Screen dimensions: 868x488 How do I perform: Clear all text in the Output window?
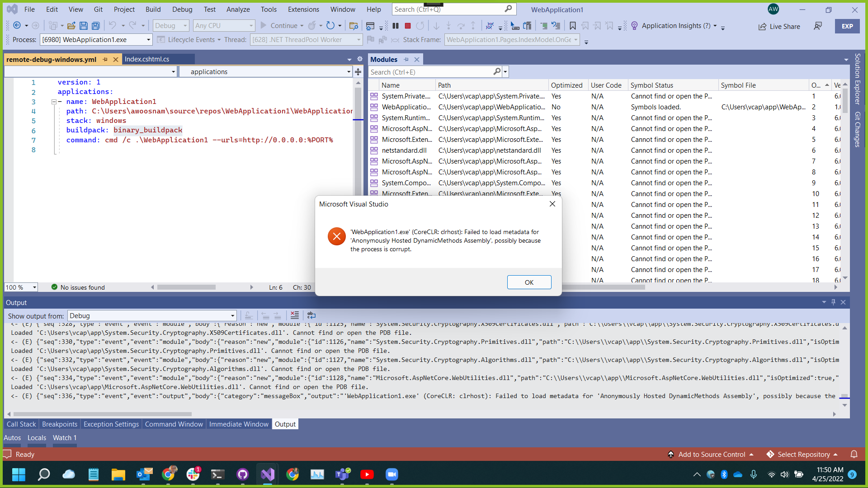point(295,315)
